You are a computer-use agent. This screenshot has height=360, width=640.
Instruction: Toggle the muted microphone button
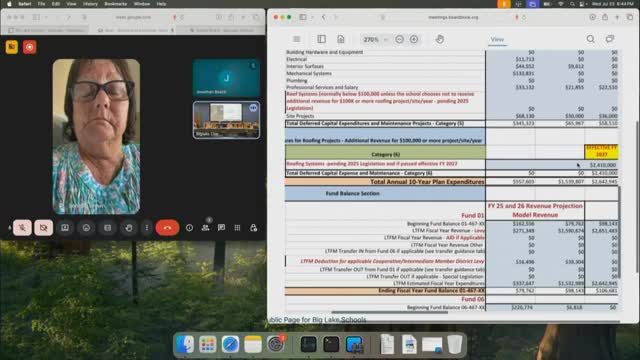22,228
